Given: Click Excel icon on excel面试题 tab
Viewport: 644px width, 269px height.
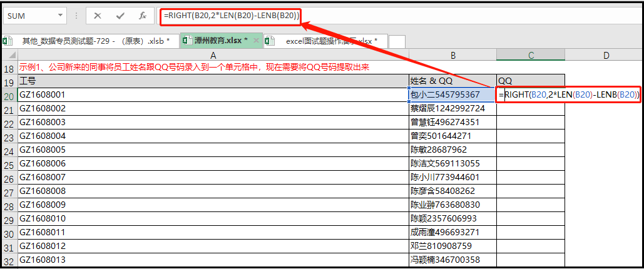Looking at the screenshot, I should pyautogui.click(x=269, y=41).
